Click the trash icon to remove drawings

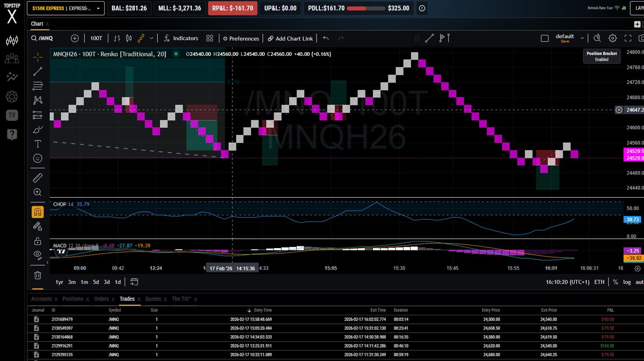pos(38,275)
